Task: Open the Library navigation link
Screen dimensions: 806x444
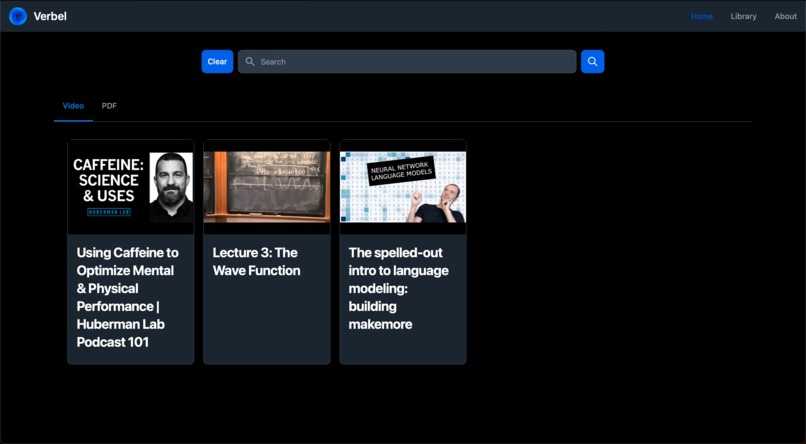Action: point(743,16)
